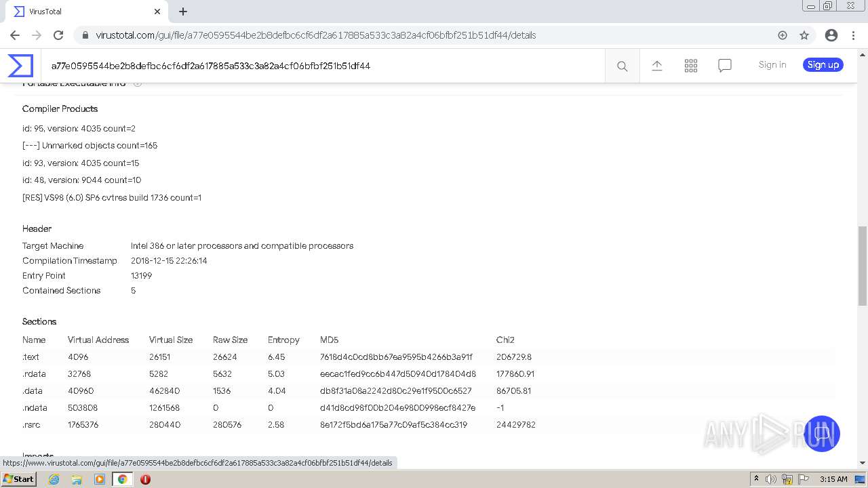Click the .data section name
The image size is (868, 488).
click(32, 391)
